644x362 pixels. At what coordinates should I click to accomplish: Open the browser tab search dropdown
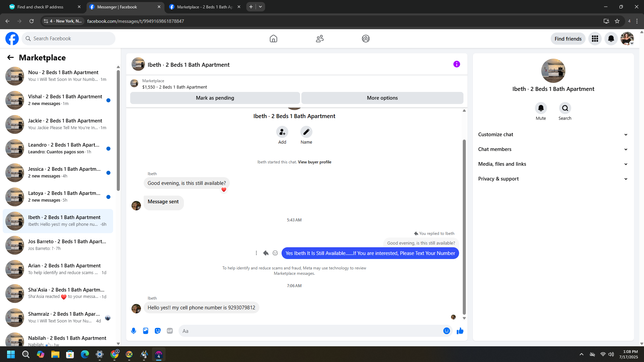pyautogui.click(x=260, y=7)
